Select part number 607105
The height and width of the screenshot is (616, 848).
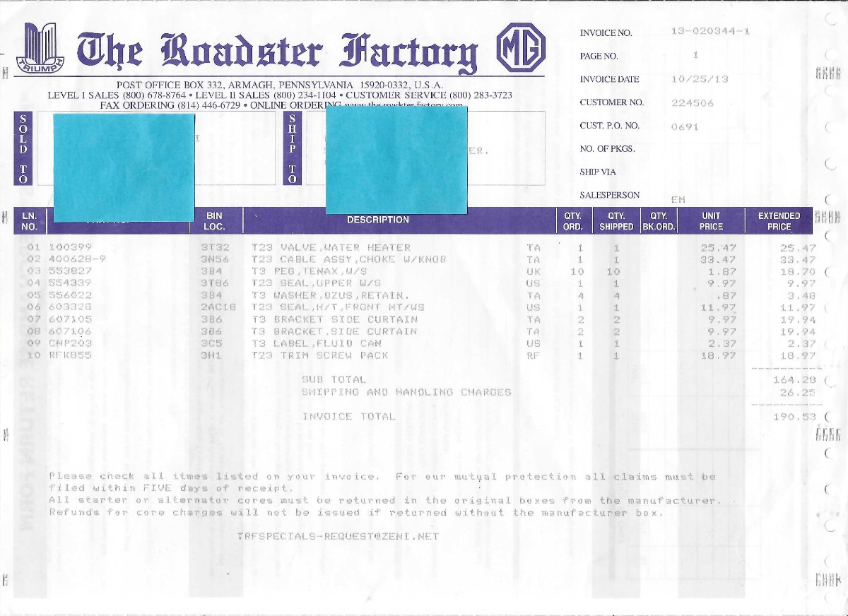coord(70,319)
